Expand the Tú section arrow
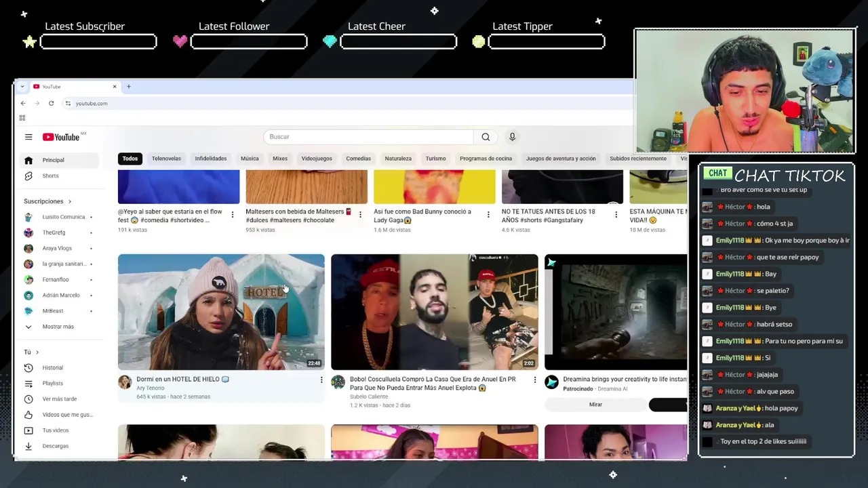This screenshot has height=488, width=868. click(x=37, y=352)
